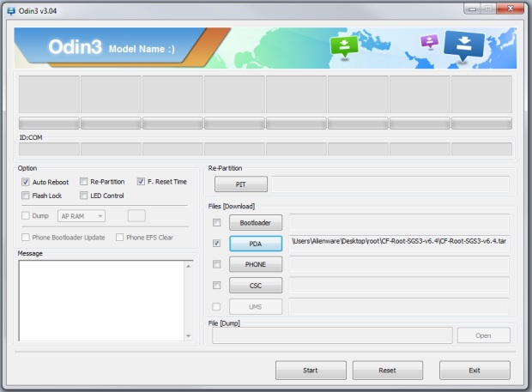
Task: Untick the PDA file checkbox
Action: (x=216, y=244)
